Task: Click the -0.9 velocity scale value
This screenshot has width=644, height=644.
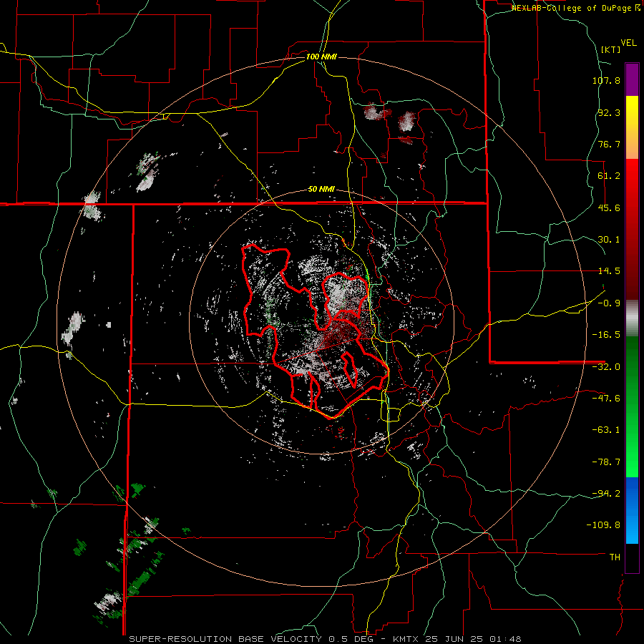Action: coord(609,303)
